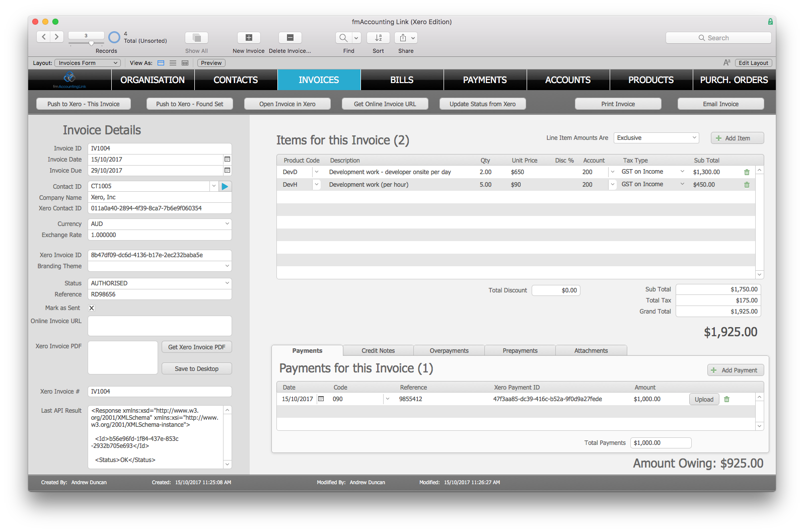Viewport: 804px width, 532px height.
Task: Click Update Status from Xero button
Action: (x=483, y=104)
